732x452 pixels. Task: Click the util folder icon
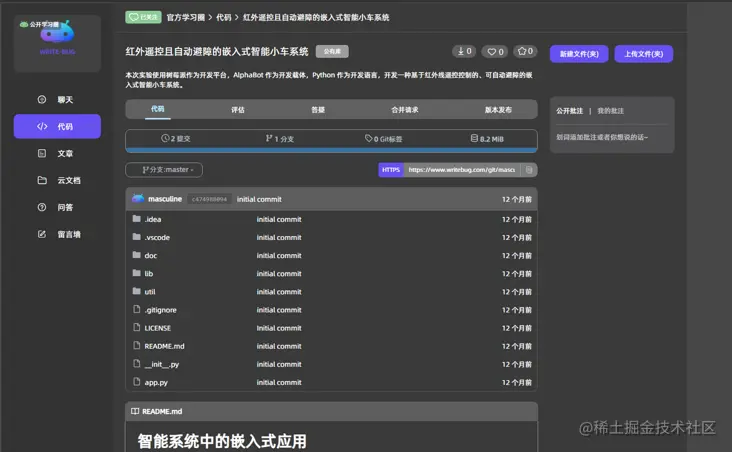click(x=136, y=291)
